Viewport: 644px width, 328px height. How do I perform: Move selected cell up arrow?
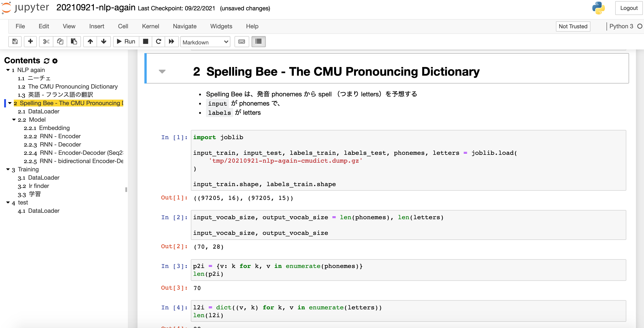click(90, 42)
